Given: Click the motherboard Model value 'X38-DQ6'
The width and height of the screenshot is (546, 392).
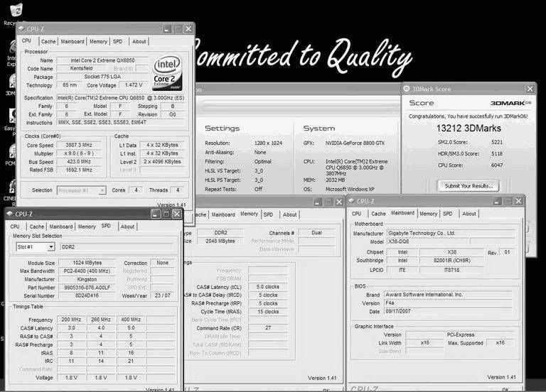Looking at the screenshot, I should (427, 241).
